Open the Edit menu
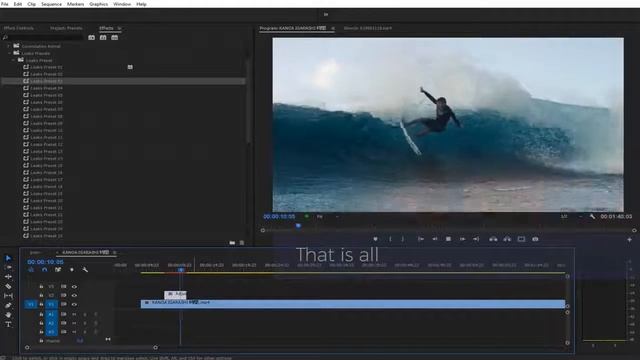The image size is (640, 360). click(18, 4)
